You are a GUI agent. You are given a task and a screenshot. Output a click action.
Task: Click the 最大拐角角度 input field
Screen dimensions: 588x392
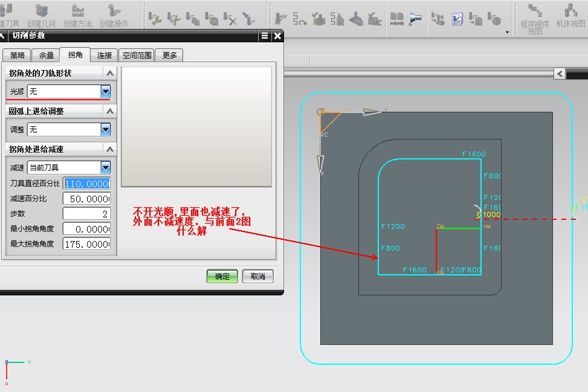[87, 245]
